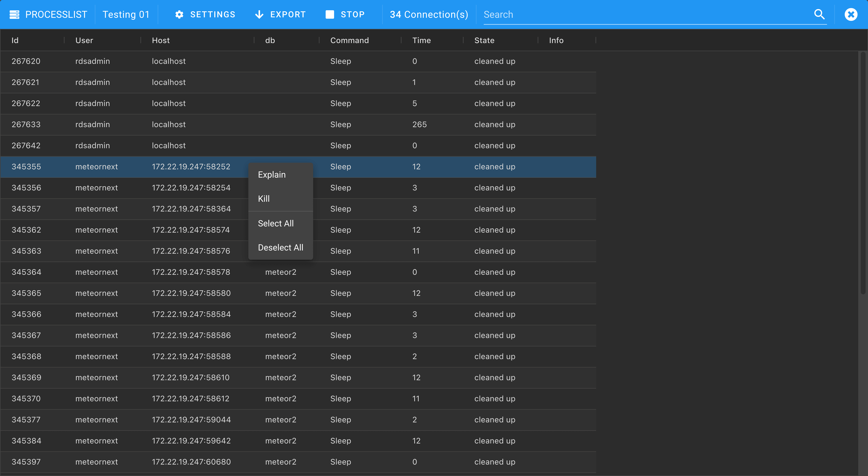Select row with Id 267633
The width and height of the screenshot is (868, 476).
tap(298, 125)
